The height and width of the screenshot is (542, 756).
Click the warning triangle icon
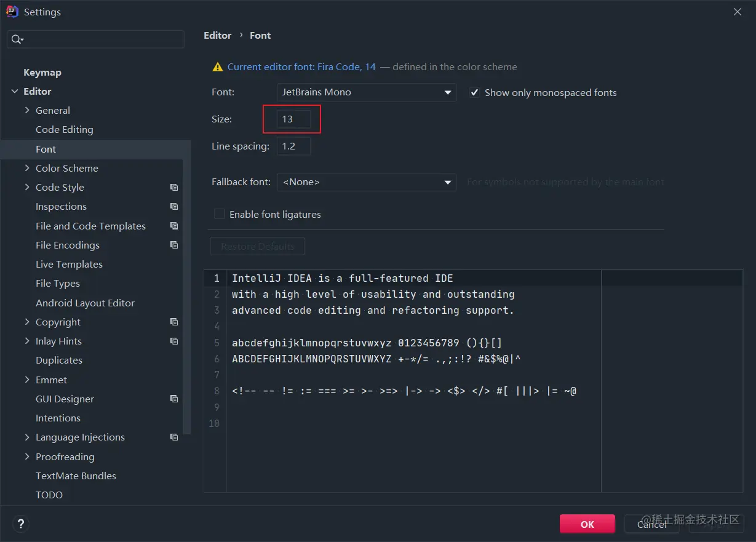[x=217, y=67]
